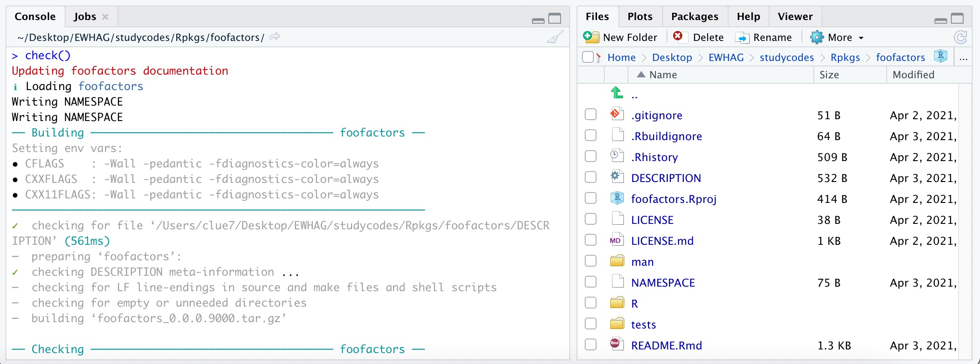The height and width of the screenshot is (364, 980).
Task: Go to Rpkgs in the breadcrumb
Action: pyautogui.click(x=845, y=57)
